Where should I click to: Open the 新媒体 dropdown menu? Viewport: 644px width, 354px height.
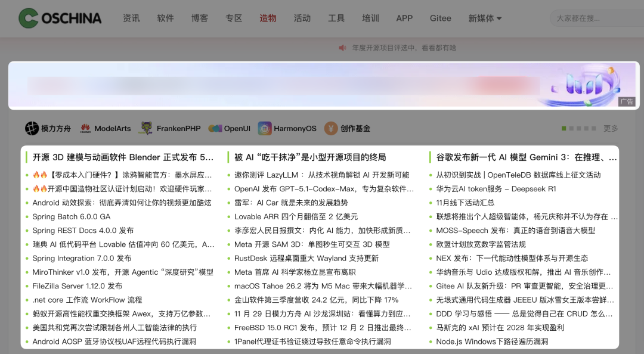point(483,18)
